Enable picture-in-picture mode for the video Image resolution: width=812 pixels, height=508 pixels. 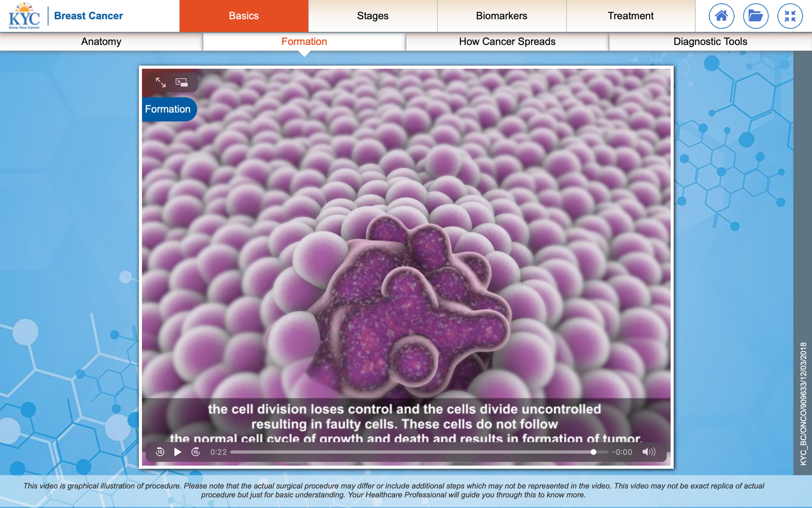click(182, 82)
